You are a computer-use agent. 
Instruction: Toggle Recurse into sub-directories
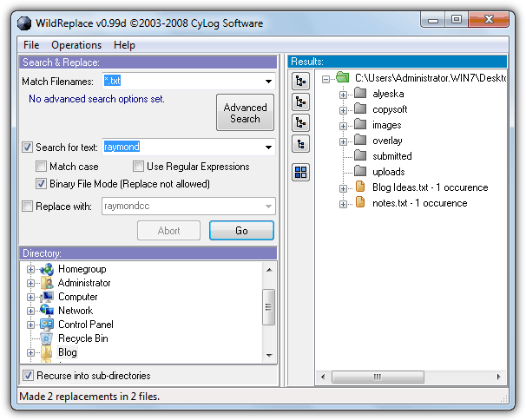(28, 376)
